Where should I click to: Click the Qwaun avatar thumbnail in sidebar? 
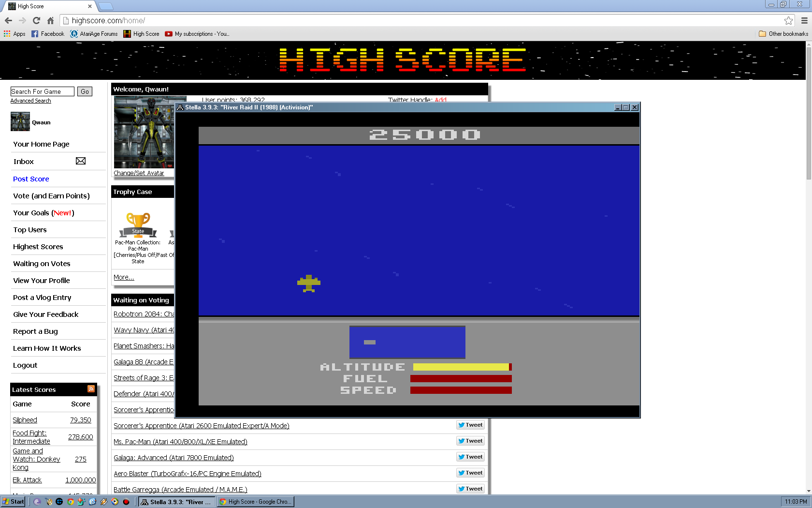pyautogui.click(x=20, y=121)
